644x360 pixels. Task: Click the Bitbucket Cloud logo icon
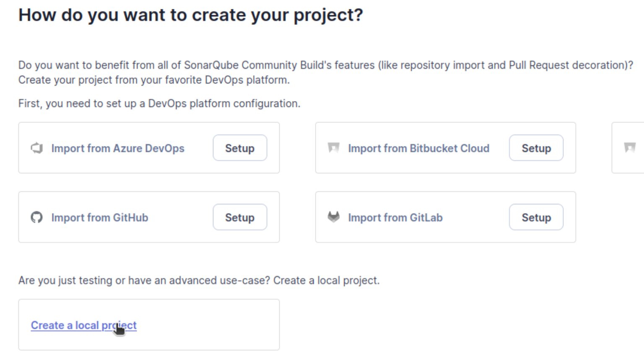(x=334, y=148)
